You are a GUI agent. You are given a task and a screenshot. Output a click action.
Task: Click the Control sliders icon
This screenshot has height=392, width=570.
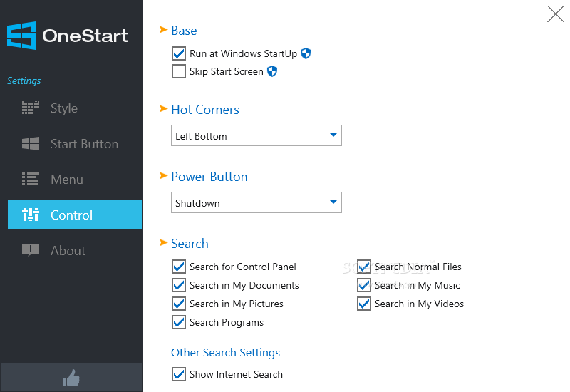(x=31, y=215)
